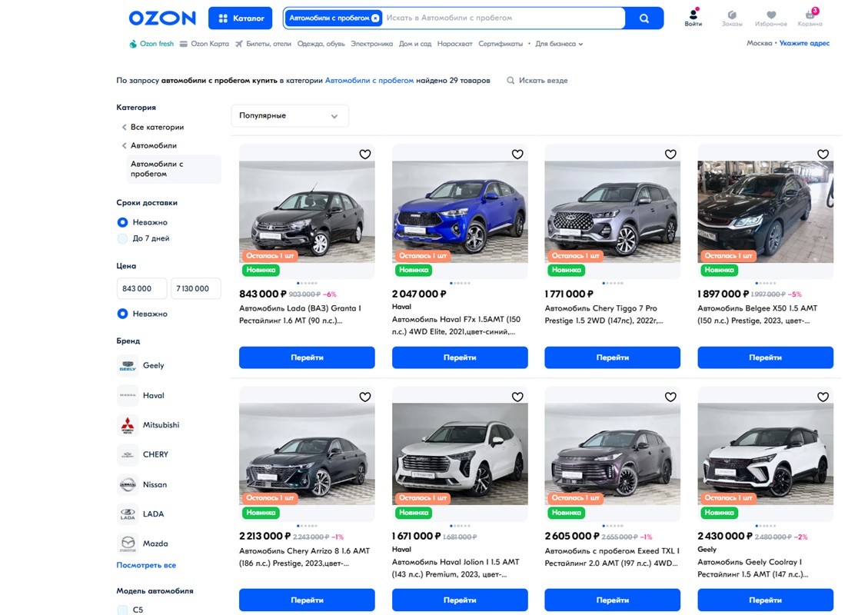Open the Каталог menu button
The image size is (868, 615).
pyautogui.click(x=240, y=18)
